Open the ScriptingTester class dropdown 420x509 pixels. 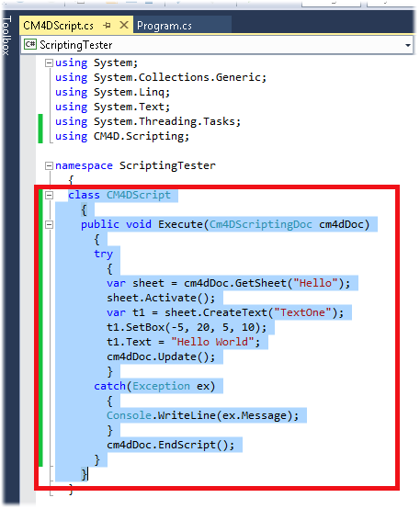[x=408, y=45]
